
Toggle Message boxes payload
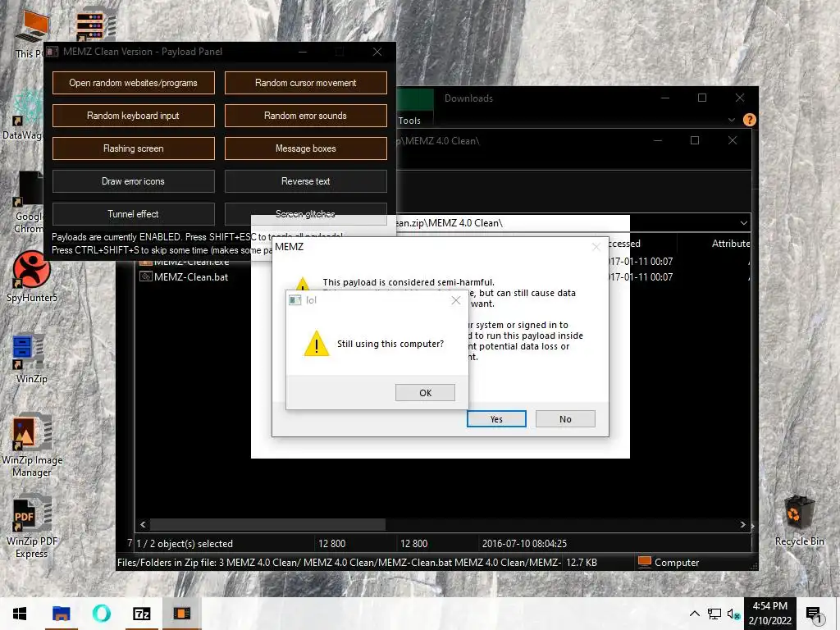(305, 148)
